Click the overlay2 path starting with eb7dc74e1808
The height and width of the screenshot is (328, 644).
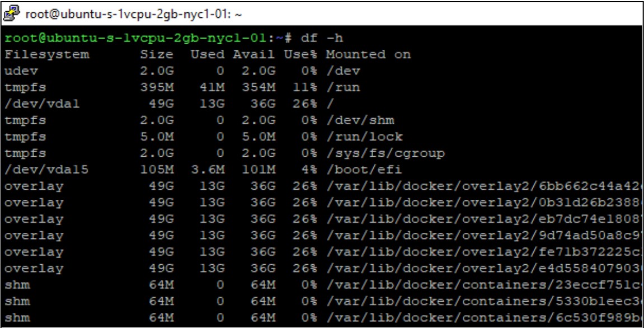[x=484, y=219]
